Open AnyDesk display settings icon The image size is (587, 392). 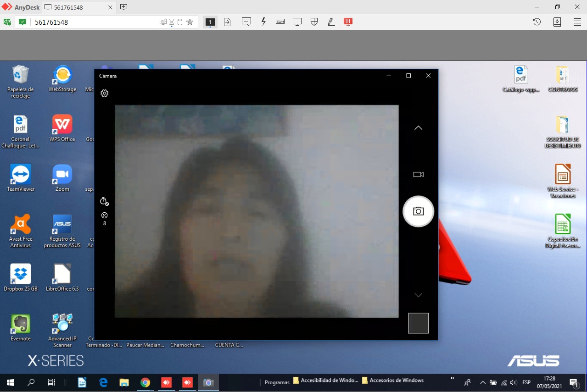[x=297, y=22]
